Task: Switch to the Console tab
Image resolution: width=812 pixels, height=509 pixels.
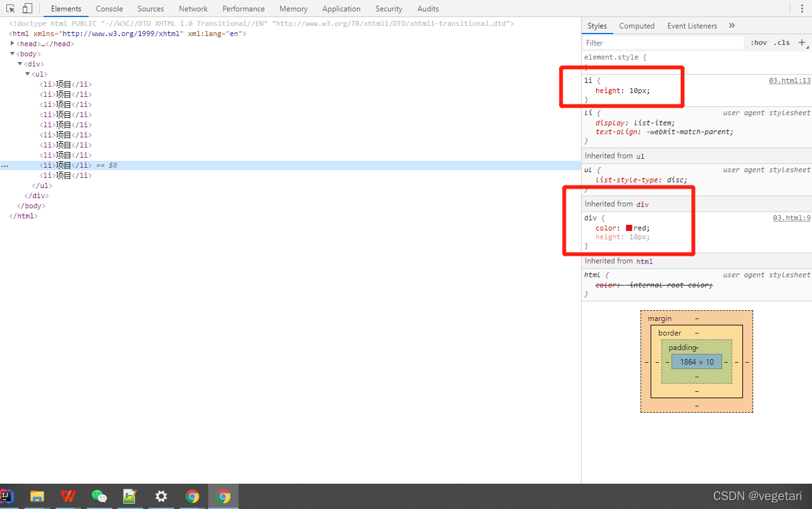Action: (109, 9)
